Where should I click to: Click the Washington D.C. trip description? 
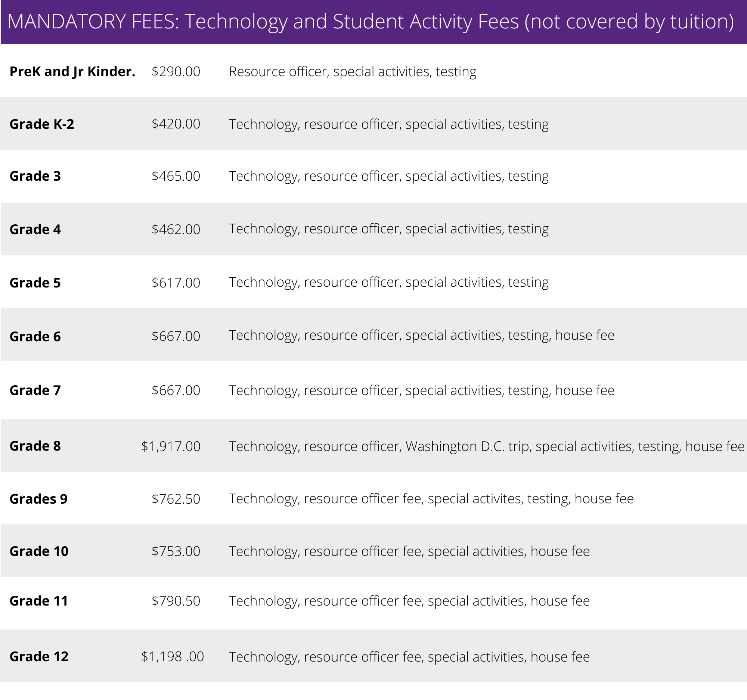(x=487, y=447)
